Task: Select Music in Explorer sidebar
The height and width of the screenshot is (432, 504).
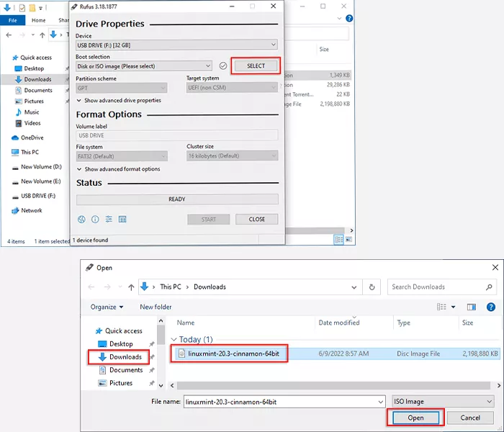Action: click(27, 112)
